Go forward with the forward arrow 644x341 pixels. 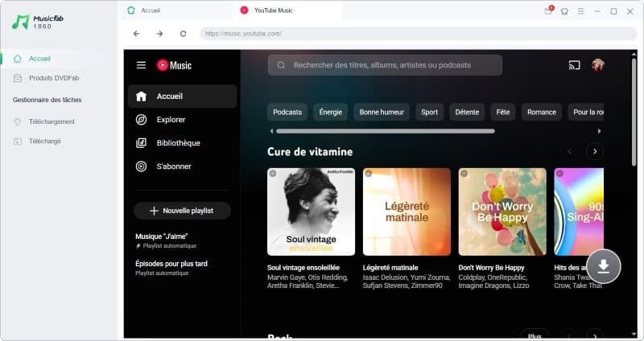coord(159,34)
